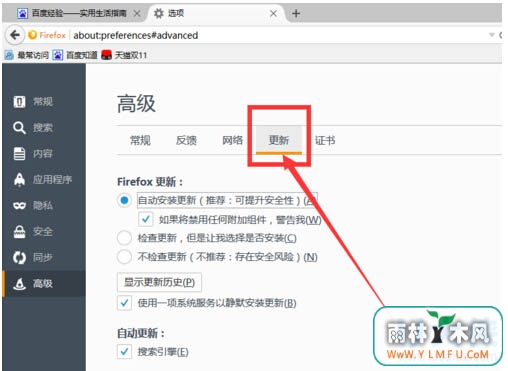Open 最常访问 bookmark icon
The height and width of the screenshot is (371, 508).
tap(10, 55)
